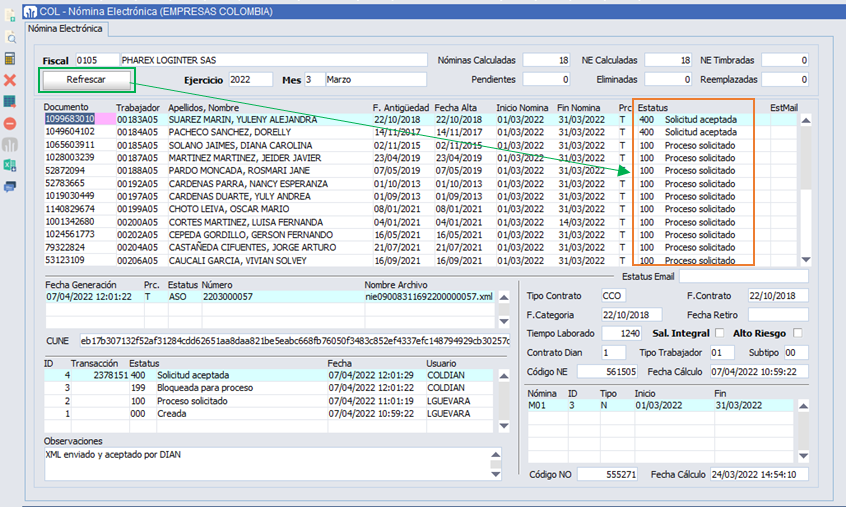Select row CARDENAS PARRA, NANCY ESPERANZA
This screenshot has height=507, width=846.
tap(421, 183)
